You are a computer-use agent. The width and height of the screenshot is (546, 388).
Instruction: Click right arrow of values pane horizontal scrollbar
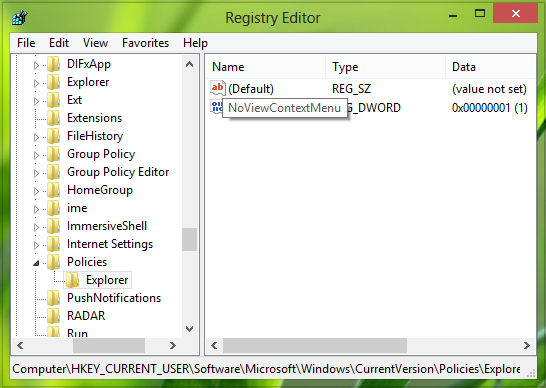tap(526, 346)
